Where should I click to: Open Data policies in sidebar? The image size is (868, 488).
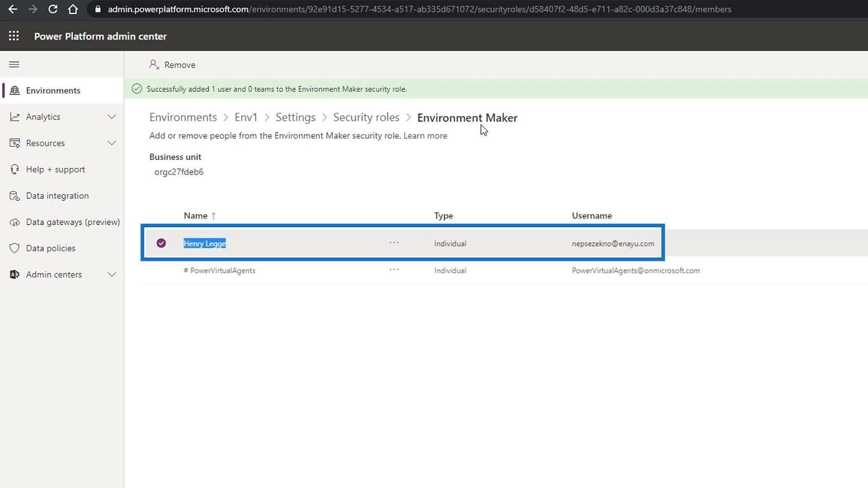click(x=50, y=248)
